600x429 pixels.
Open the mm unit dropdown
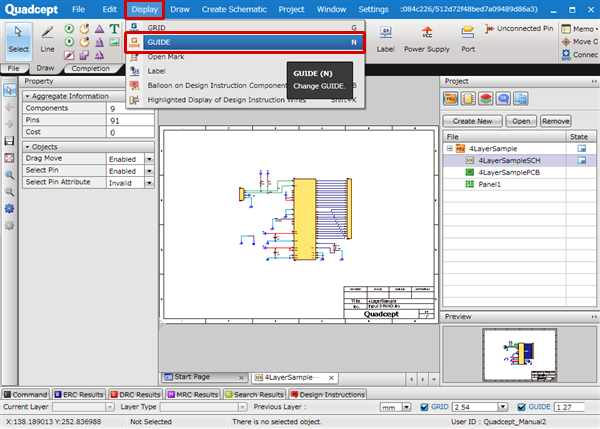(x=406, y=407)
